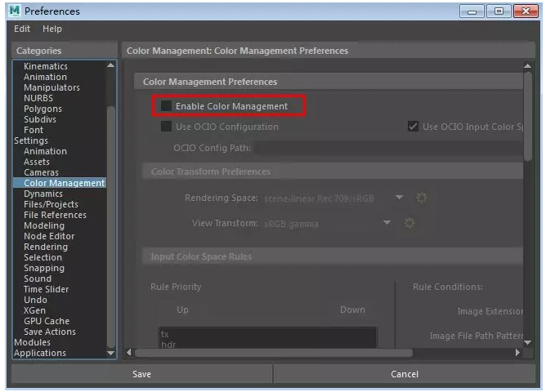Toggle Use OCIO Configuration checkbox
The width and height of the screenshot is (546, 392).
(166, 127)
